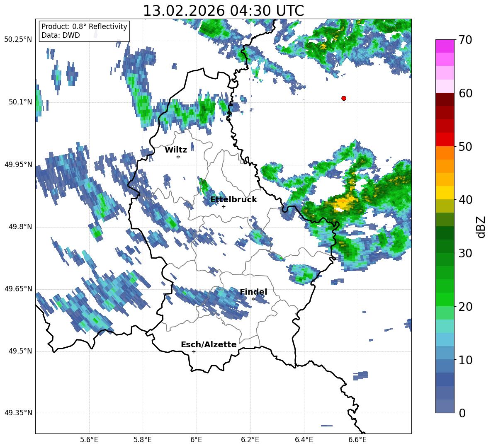Click the 6.4°E longitude label
This screenshot has height=448, width=491.
304,440
